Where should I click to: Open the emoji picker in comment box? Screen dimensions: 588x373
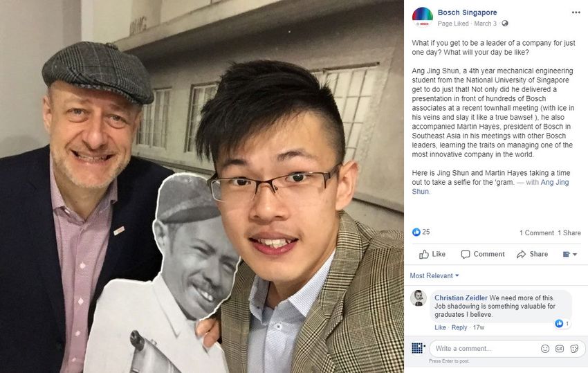(x=545, y=349)
